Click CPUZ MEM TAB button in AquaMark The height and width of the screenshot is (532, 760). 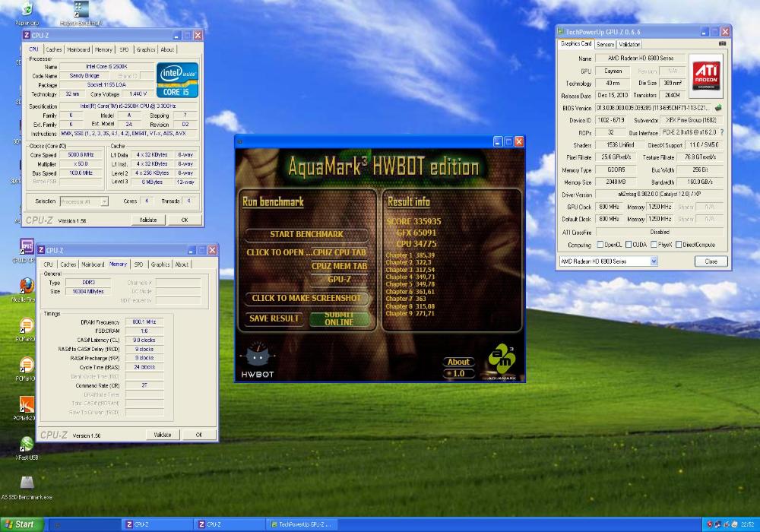point(339,266)
